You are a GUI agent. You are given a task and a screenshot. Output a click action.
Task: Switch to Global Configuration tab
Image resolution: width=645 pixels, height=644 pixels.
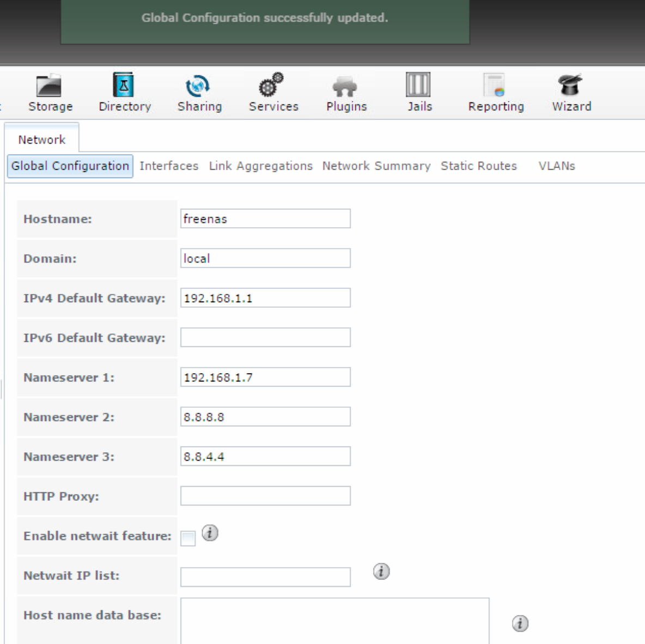70,166
